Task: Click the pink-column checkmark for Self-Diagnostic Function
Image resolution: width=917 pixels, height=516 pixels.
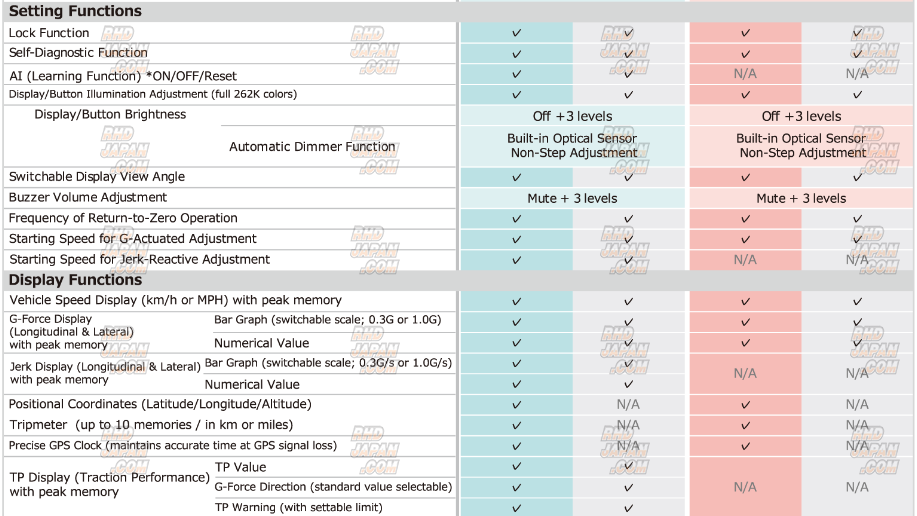Action: coord(745,53)
